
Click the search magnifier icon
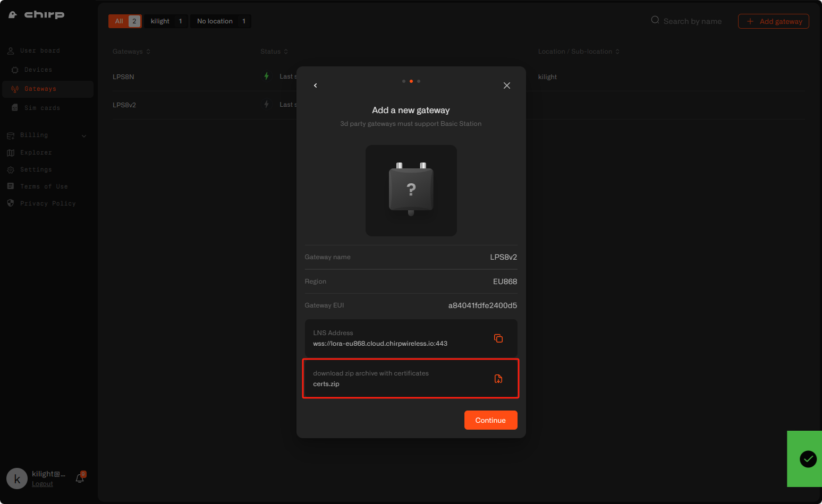point(655,20)
